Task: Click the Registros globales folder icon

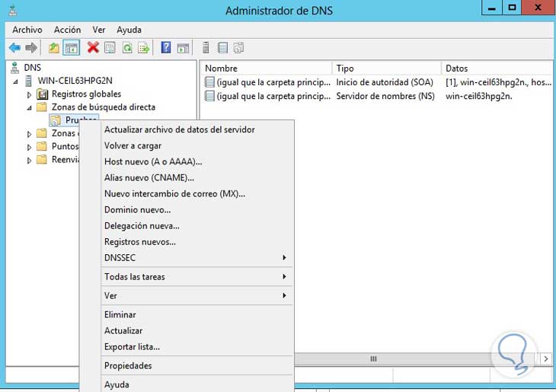Action: pyautogui.click(x=43, y=94)
